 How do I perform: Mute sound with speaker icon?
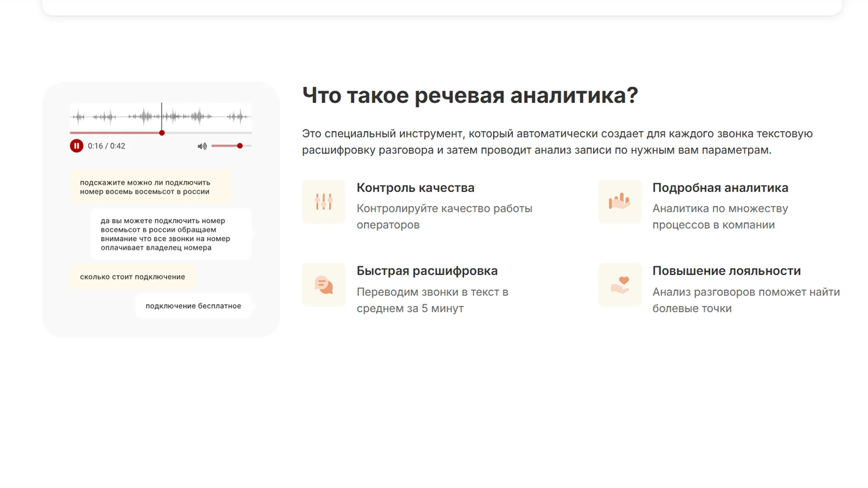pos(202,146)
